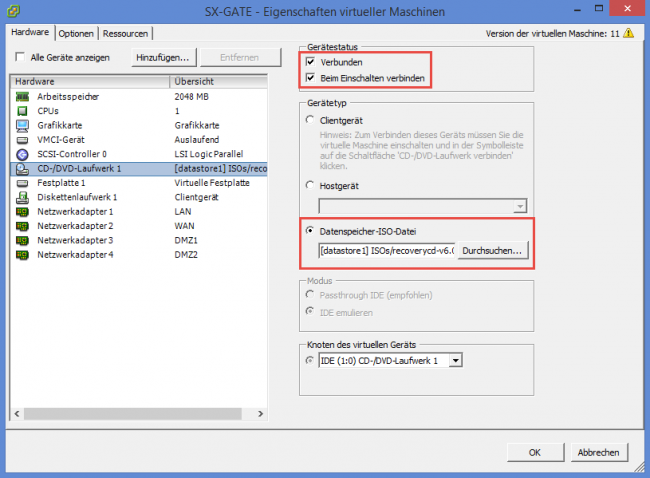The width and height of the screenshot is (650, 478).
Task: Select the Festplatte 1 hard disk icon
Action: (x=23, y=183)
